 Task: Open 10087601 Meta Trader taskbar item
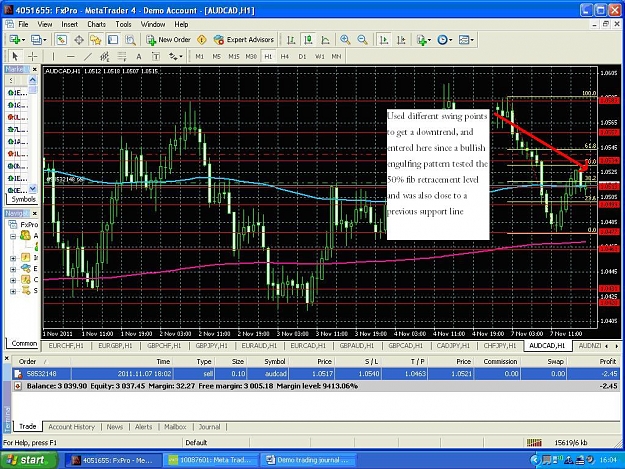click(211, 460)
